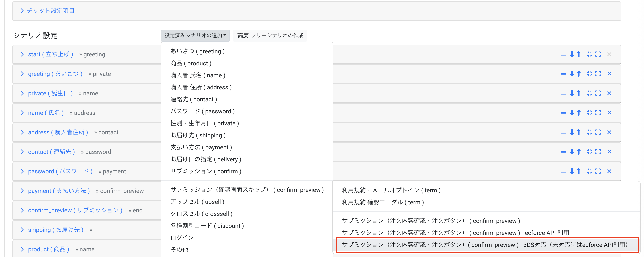Open the 設定済みシナリオの追加 dropdown
Image resolution: width=644 pixels, height=257 pixels.
click(195, 35)
